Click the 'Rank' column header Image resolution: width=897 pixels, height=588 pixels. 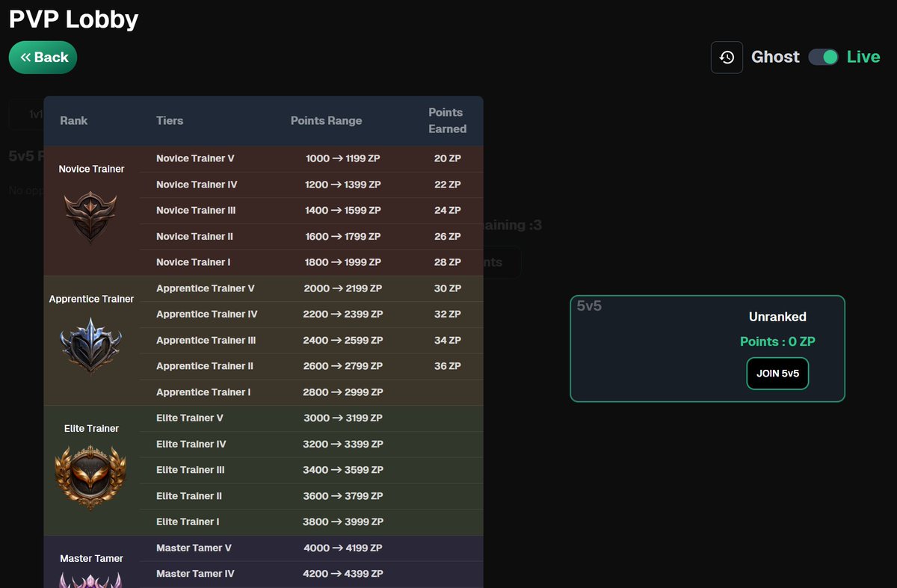(x=74, y=120)
